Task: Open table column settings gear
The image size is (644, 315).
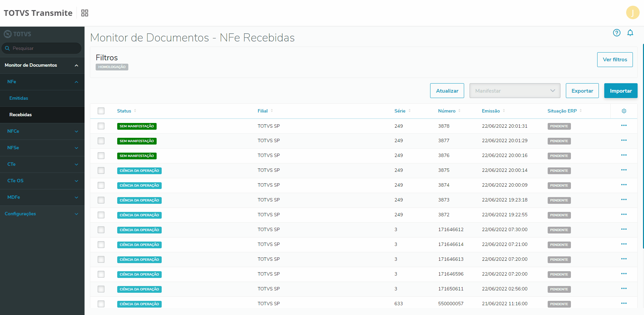Action: tap(624, 111)
